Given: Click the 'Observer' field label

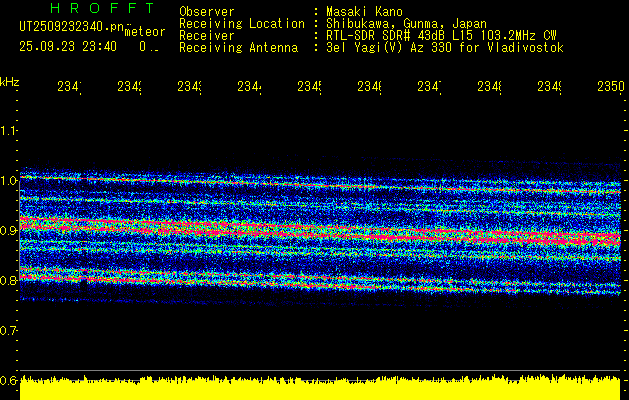Looking at the screenshot, I should [206, 11].
